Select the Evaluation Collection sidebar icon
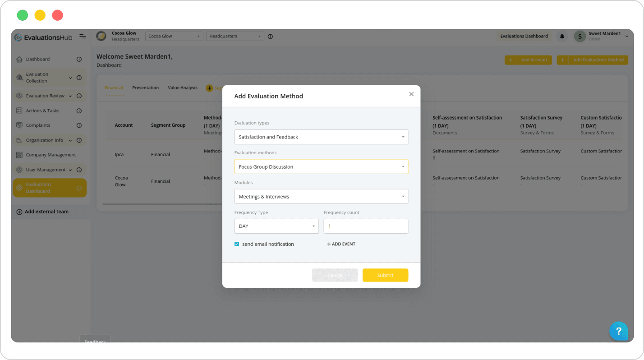Image resolution: width=644 pixels, height=360 pixels. (x=20, y=77)
